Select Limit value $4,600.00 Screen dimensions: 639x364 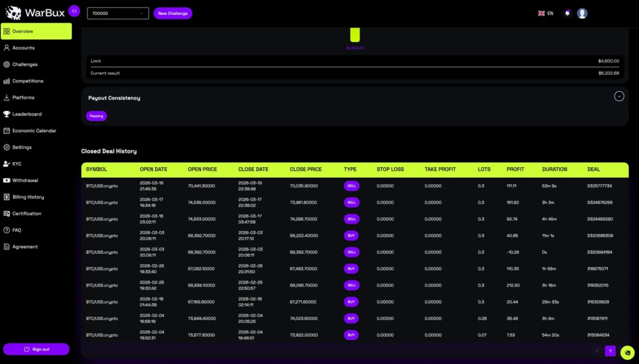point(608,61)
